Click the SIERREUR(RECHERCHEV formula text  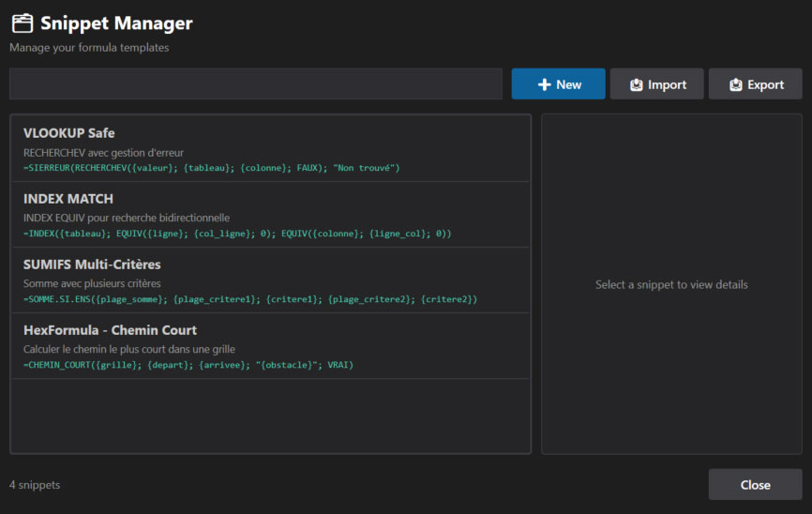tap(211, 168)
